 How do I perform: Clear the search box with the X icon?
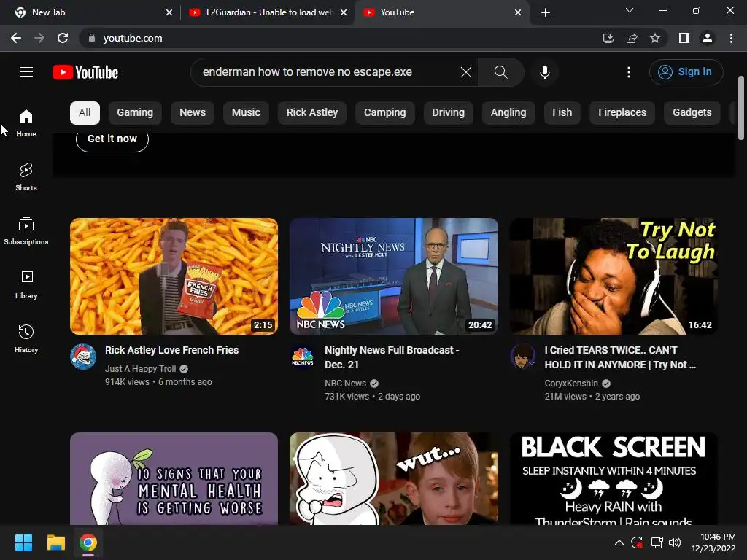[x=466, y=72]
